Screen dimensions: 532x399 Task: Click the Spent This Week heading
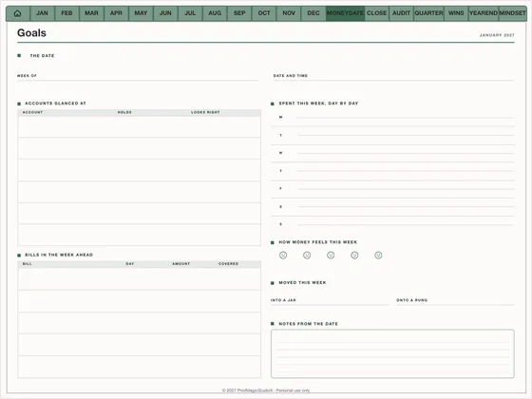[x=318, y=104]
